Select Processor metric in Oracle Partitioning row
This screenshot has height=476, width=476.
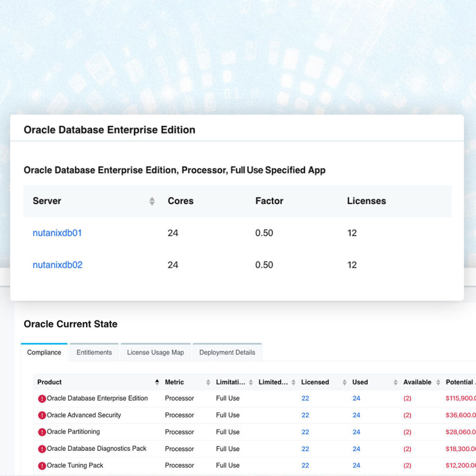(x=179, y=432)
